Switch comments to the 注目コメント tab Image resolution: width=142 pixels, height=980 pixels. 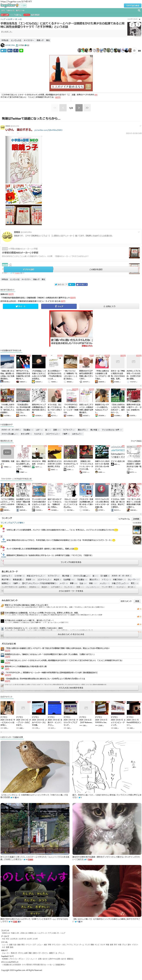coord(126,601)
